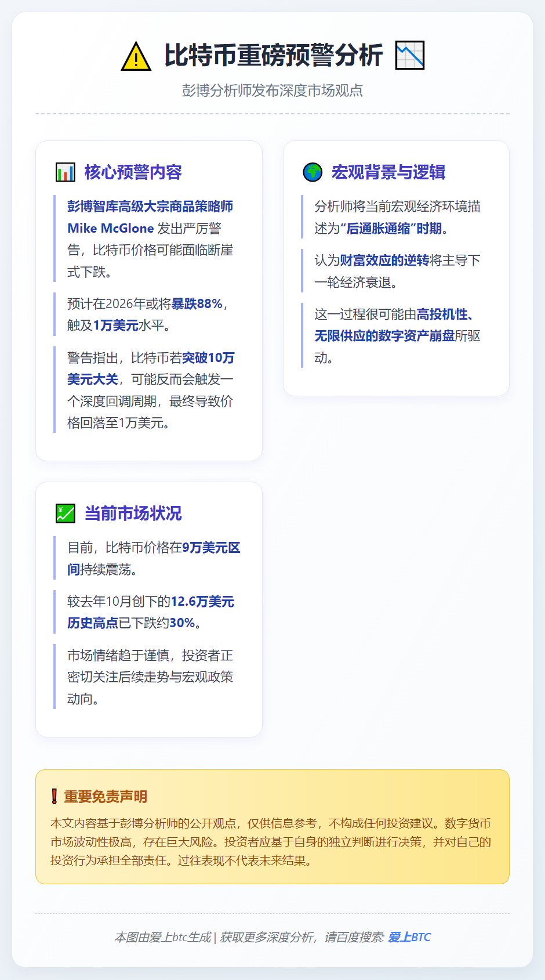
Task: Click bold text 12.6万美元历史高点
Action: click(151, 612)
